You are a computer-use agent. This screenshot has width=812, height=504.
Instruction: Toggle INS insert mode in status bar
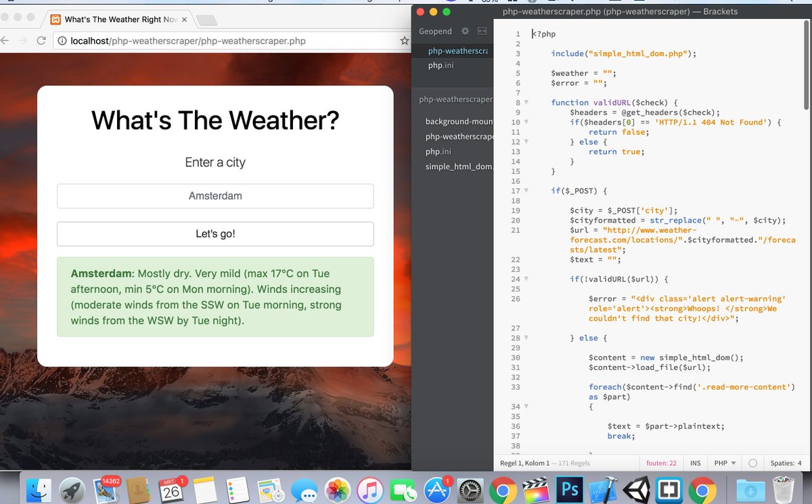click(x=695, y=463)
